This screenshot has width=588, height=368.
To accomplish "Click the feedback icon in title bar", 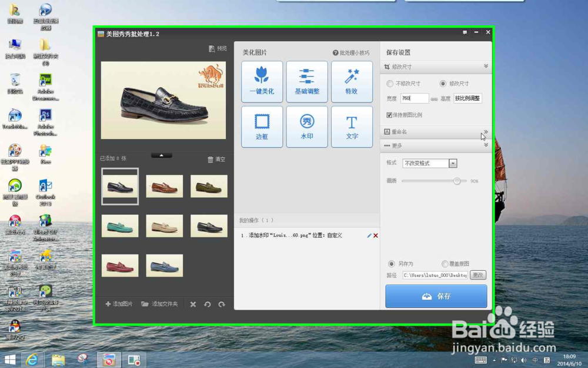I will tap(465, 32).
